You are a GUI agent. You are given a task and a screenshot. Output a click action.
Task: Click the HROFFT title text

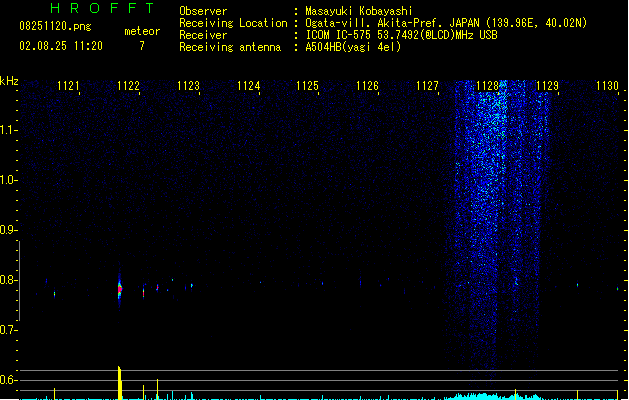click(103, 8)
